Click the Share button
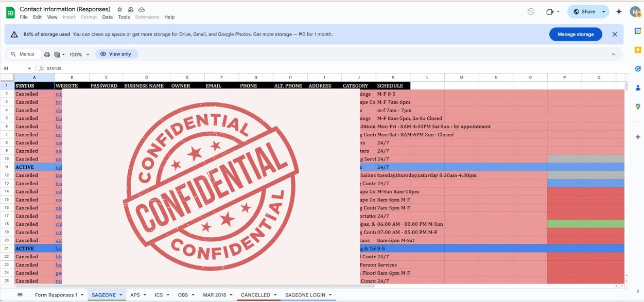Image resolution: width=644 pixels, height=302 pixels. (584, 12)
